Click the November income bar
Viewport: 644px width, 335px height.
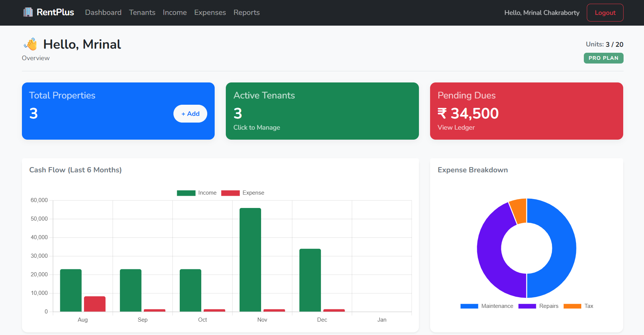coord(250,260)
